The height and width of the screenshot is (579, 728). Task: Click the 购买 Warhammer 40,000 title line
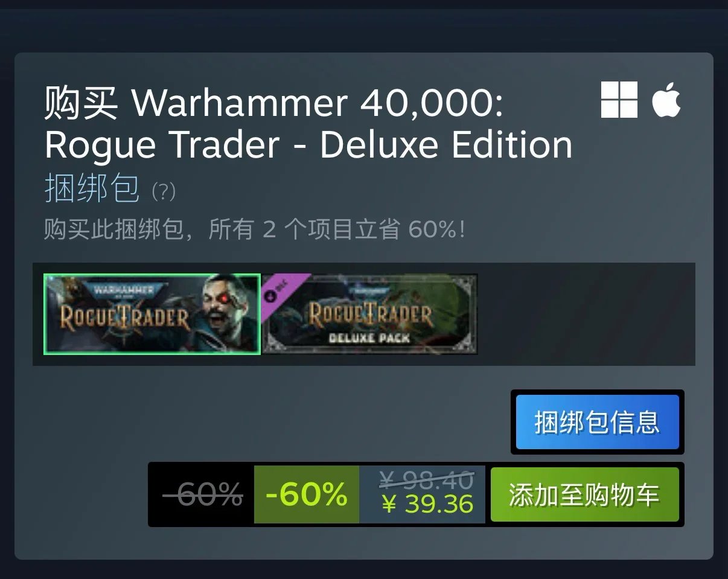pyautogui.click(x=273, y=103)
